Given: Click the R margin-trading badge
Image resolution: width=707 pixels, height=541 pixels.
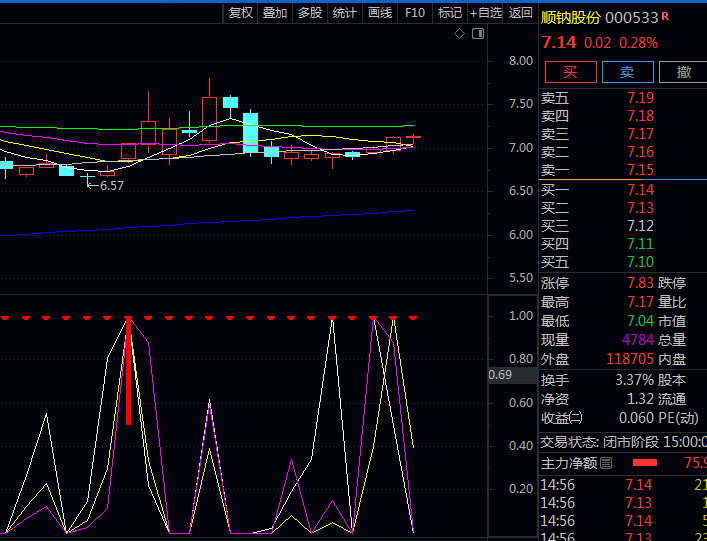Looking at the screenshot, I should [665, 17].
